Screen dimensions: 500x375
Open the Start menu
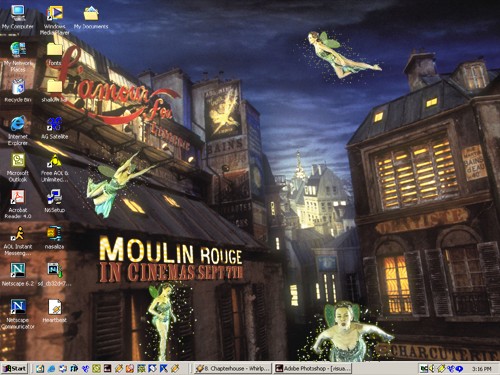(15, 368)
